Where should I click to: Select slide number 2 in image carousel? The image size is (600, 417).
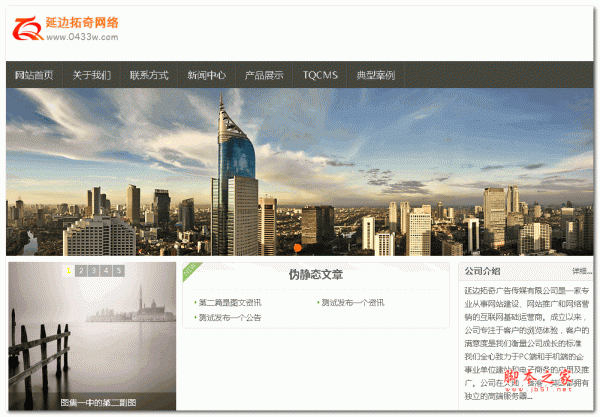[x=81, y=271]
